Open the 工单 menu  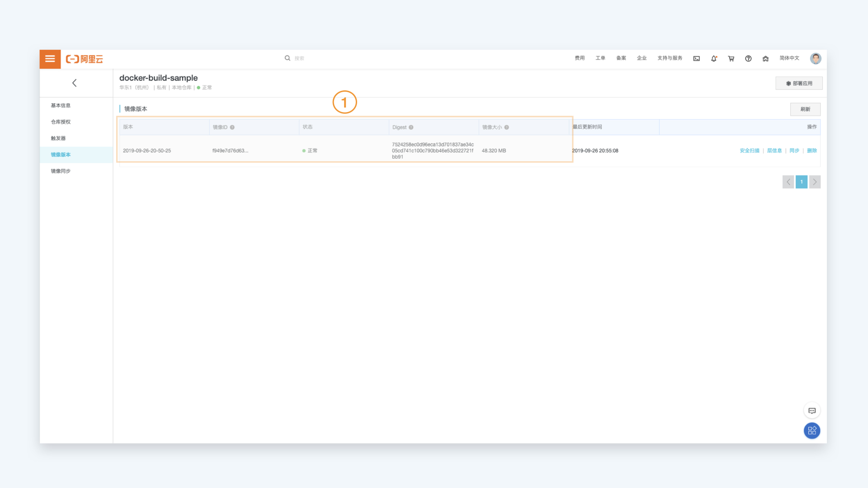600,58
